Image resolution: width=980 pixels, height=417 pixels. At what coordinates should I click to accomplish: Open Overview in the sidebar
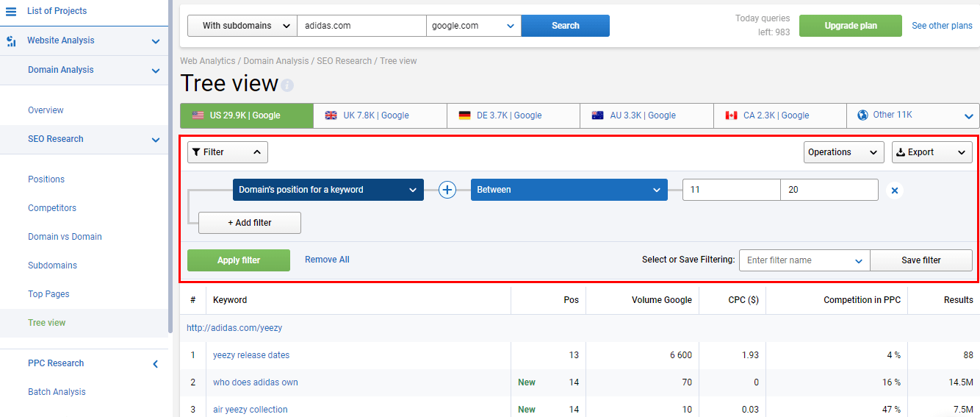pyautogui.click(x=46, y=110)
